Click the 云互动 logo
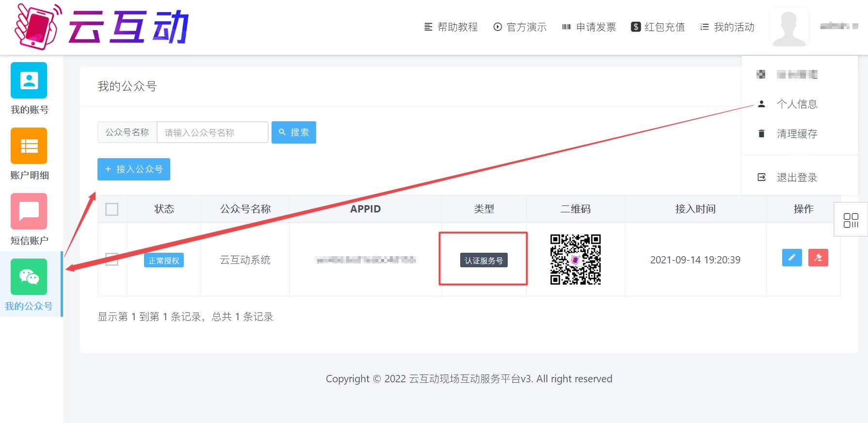868x423 pixels. tap(102, 27)
